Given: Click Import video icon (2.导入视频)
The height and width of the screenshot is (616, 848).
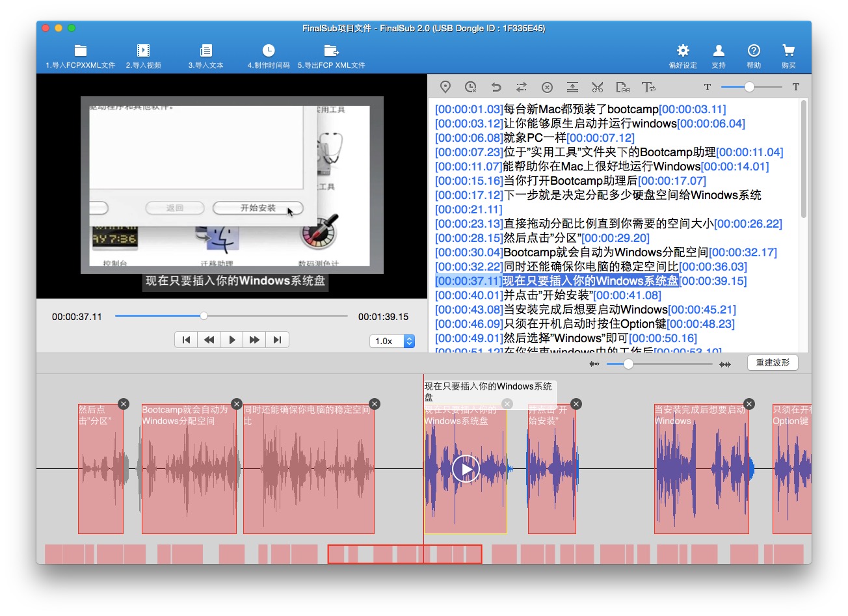Looking at the screenshot, I should 144,51.
